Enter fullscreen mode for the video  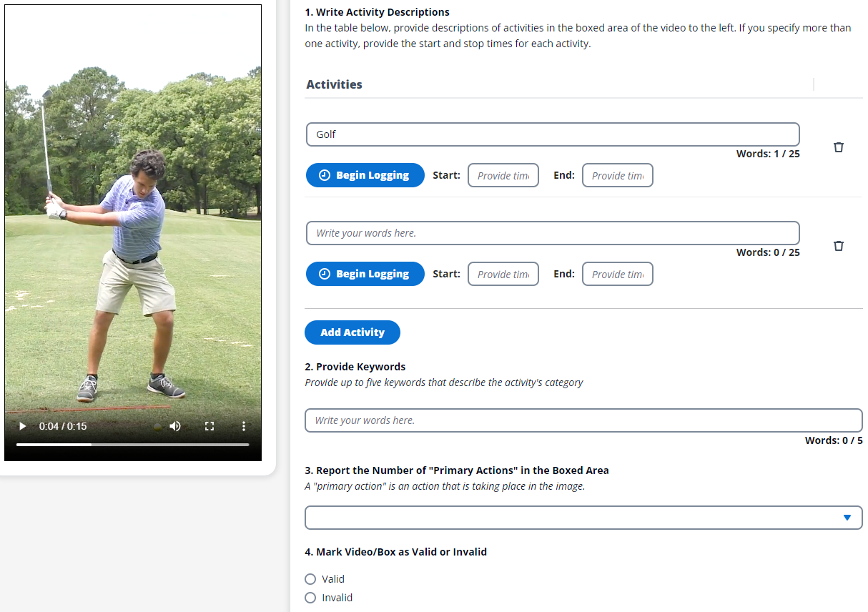209,426
